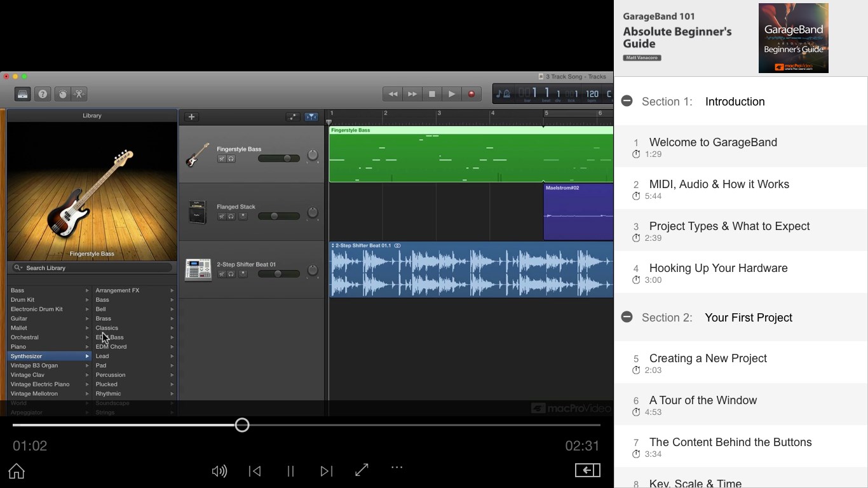The image size is (868, 488).
Task: Toggle full screen with the expand arrows icon
Action: click(362, 470)
